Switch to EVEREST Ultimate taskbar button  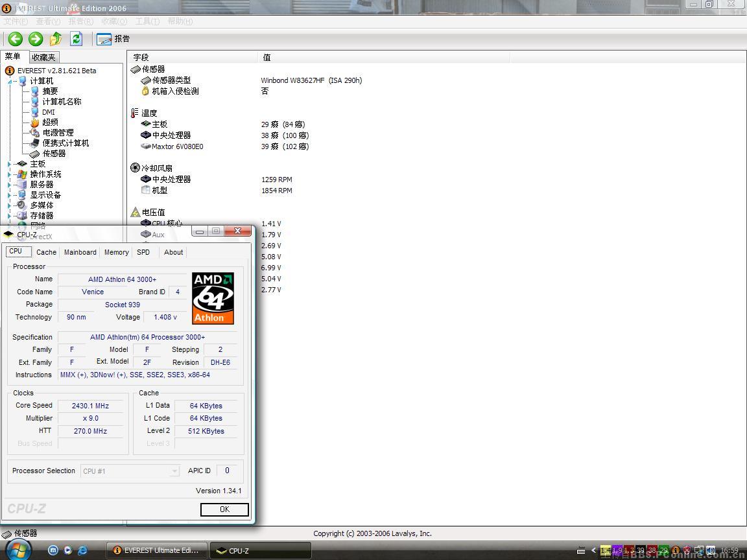pos(156,550)
